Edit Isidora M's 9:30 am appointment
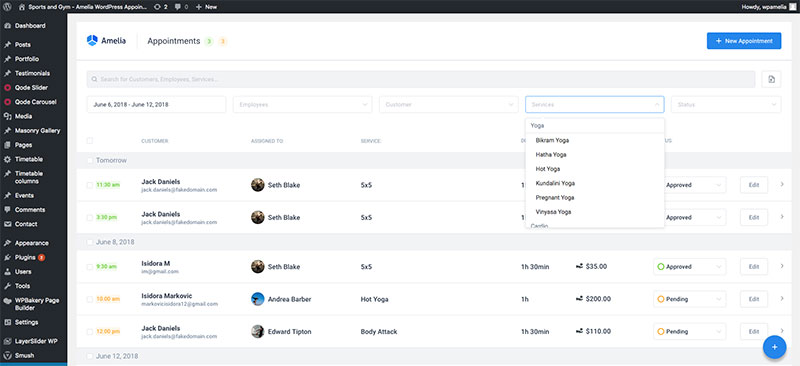Screen dimensions: 800x366 pos(754,266)
